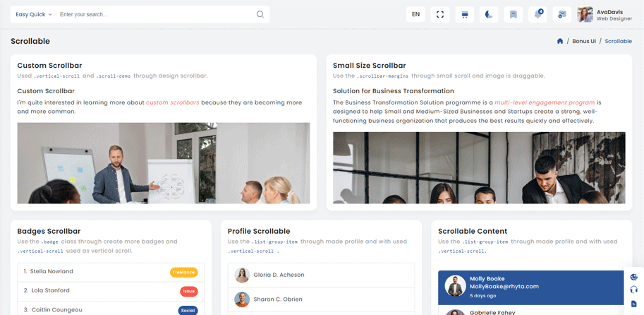Click in the search input field
The image size is (644, 315).
(x=155, y=14)
